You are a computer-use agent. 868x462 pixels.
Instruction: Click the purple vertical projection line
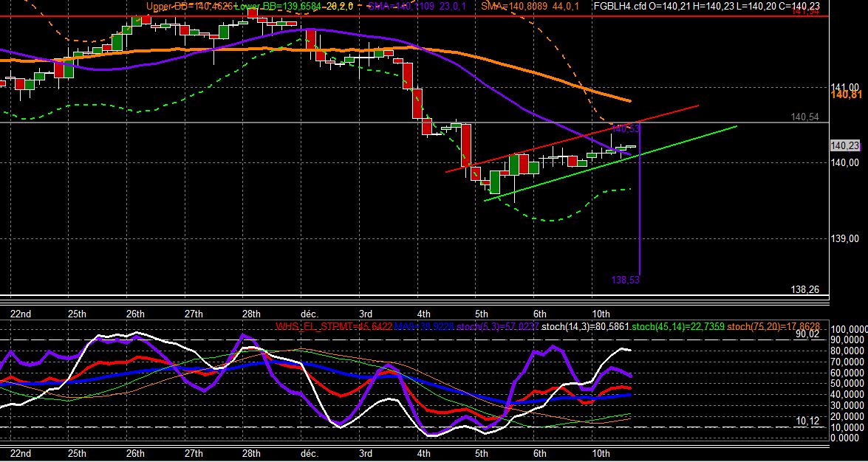640,199
